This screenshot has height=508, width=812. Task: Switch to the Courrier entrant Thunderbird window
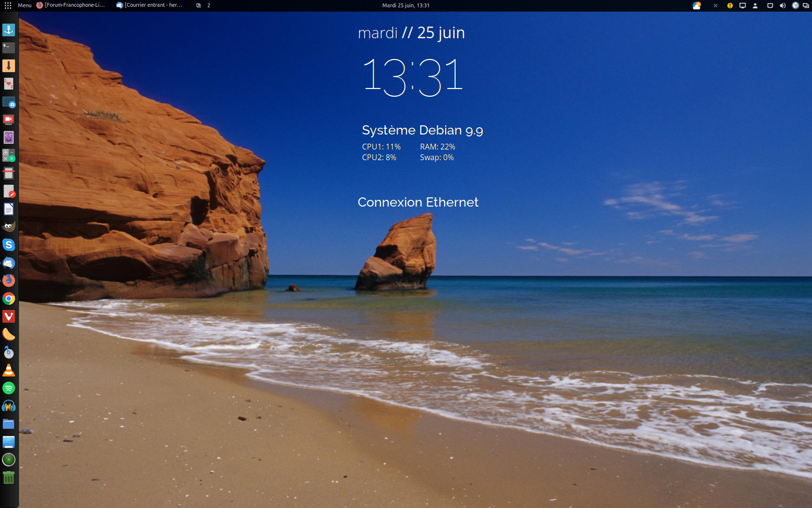(x=149, y=5)
